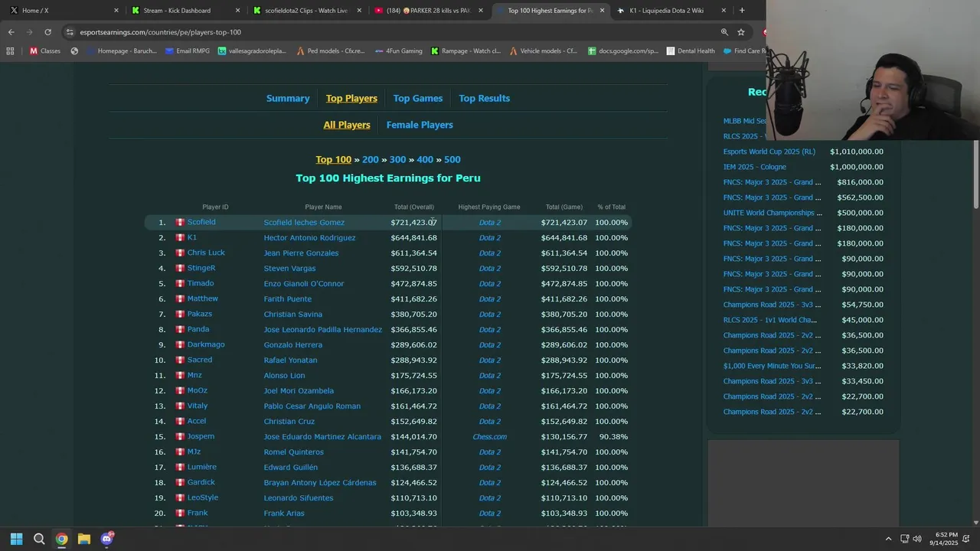Image resolution: width=980 pixels, height=551 pixels.
Task: Open Pakazs player profile
Action: (x=200, y=314)
